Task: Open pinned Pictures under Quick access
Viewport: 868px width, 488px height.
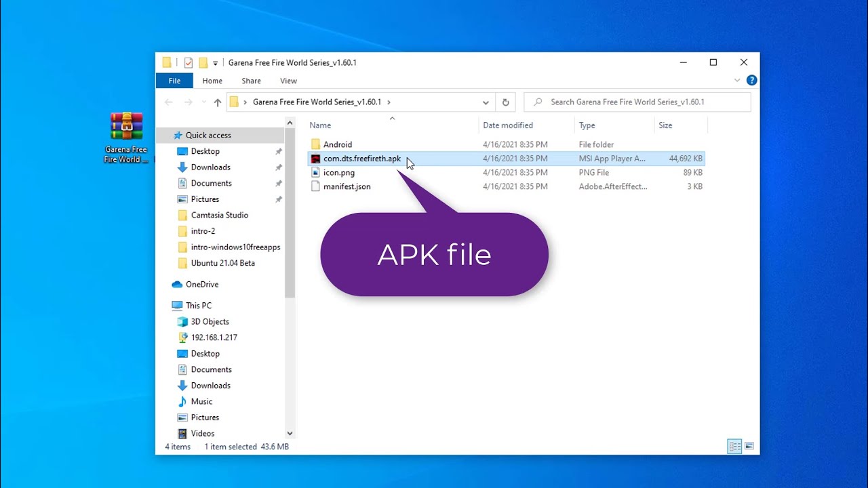Action: pyautogui.click(x=205, y=199)
